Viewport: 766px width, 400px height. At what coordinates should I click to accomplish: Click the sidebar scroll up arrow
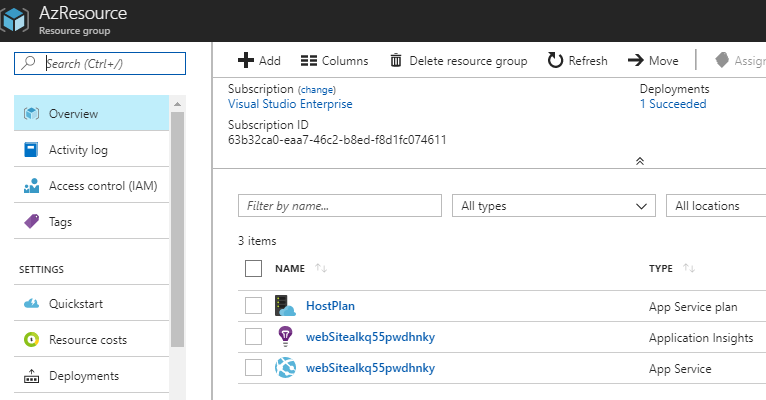click(x=177, y=104)
